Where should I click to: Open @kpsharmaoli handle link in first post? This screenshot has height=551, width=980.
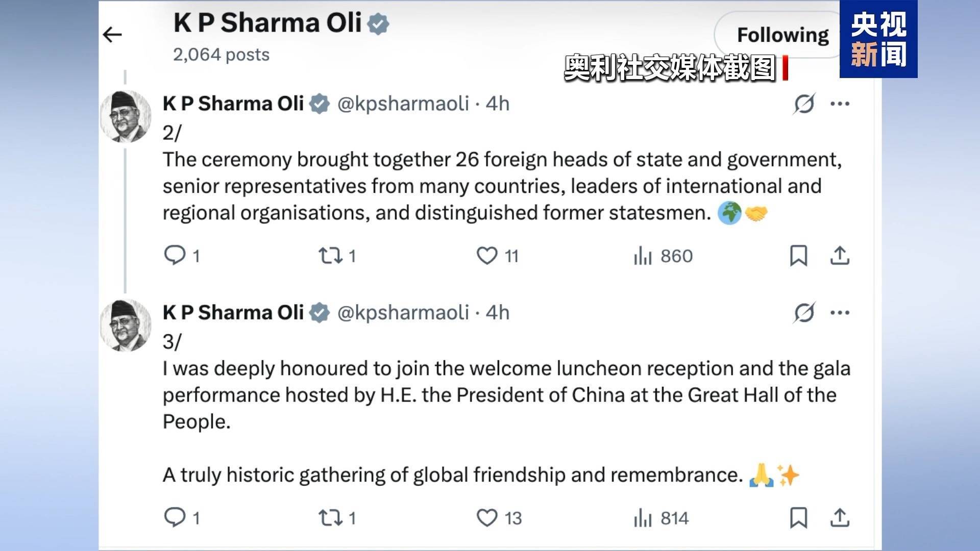click(x=403, y=104)
